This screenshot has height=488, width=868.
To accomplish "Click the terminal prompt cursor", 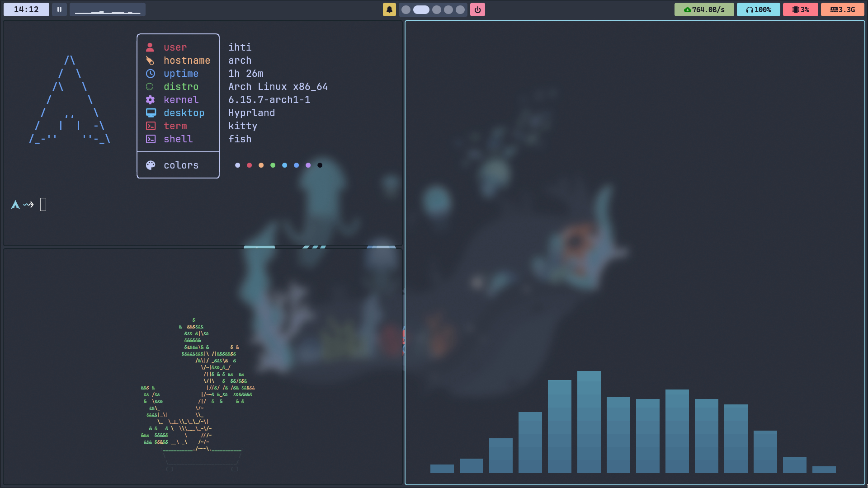I will click(43, 205).
